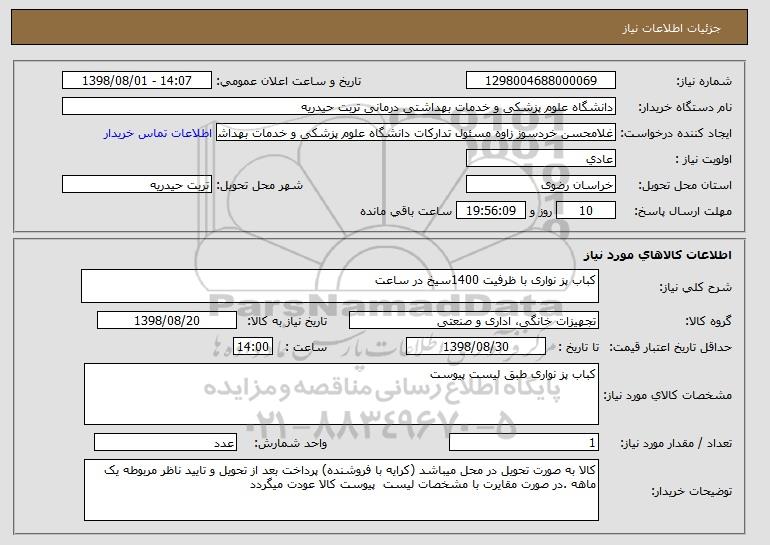Click the ایجاد کننده درخواست field
This screenshot has width=770, height=545.
click(x=416, y=133)
